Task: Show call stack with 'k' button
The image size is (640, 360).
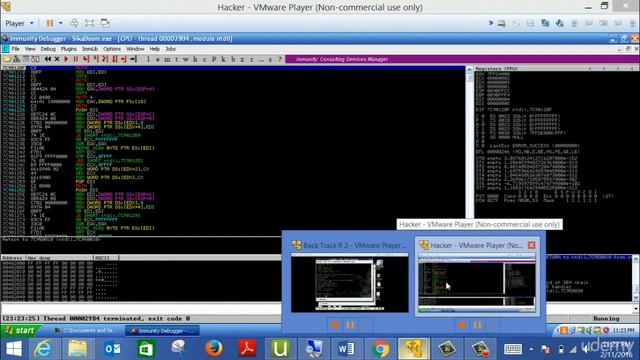Action: point(223,59)
